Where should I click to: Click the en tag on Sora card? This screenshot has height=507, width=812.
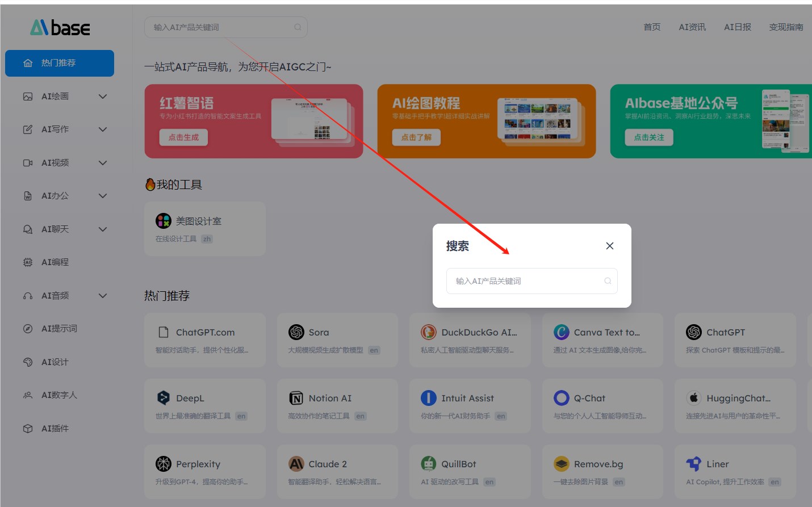pyautogui.click(x=374, y=350)
